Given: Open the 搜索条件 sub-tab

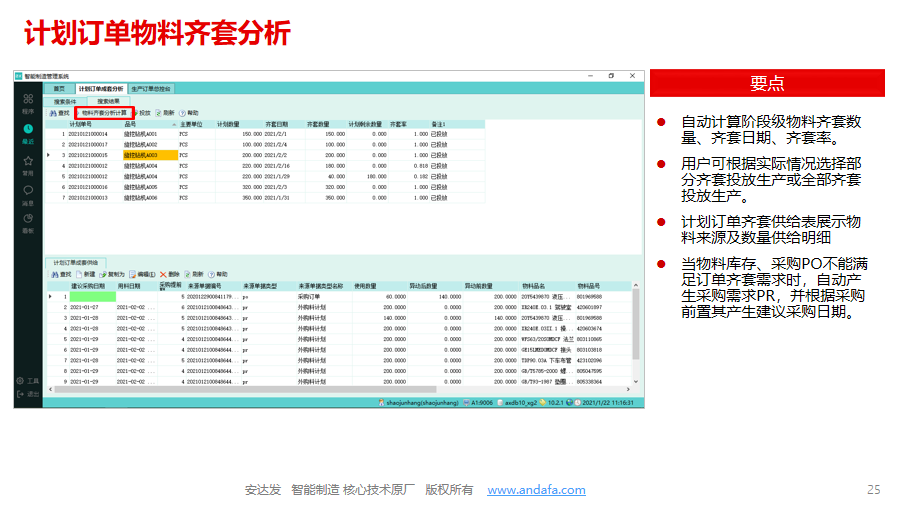Looking at the screenshot, I should (x=67, y=101).
